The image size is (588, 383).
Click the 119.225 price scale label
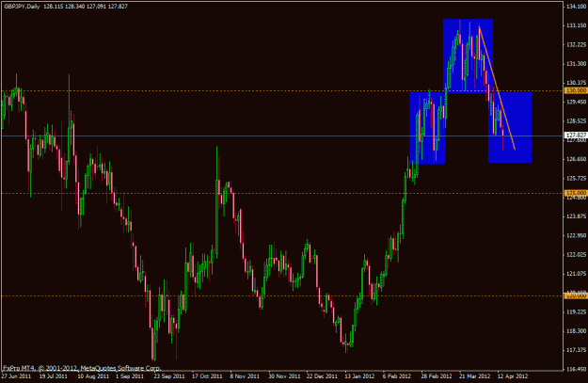click(x=577, y=311)
